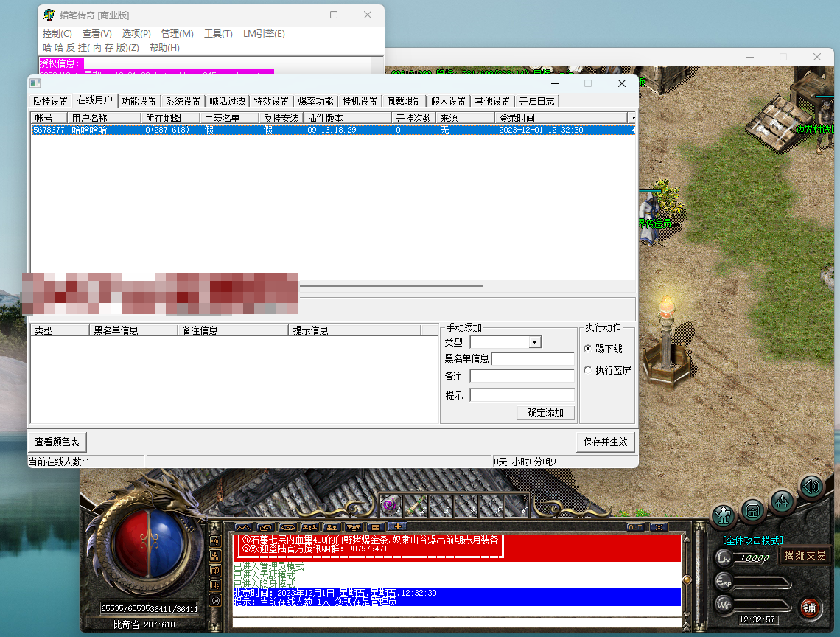
Task: Click the 摆摊交易 button in game
Action: pyautogui.click(x=805, y=555)
